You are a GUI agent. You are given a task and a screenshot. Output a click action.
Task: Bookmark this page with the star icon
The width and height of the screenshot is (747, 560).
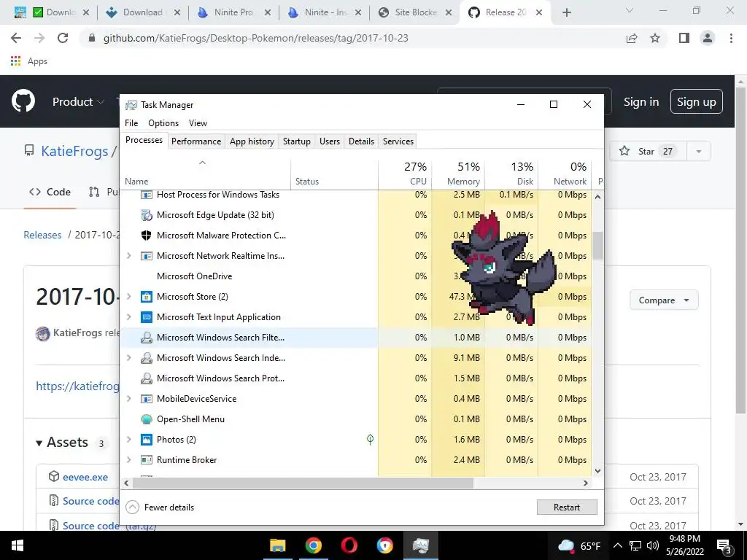click(x=655, y=38)
